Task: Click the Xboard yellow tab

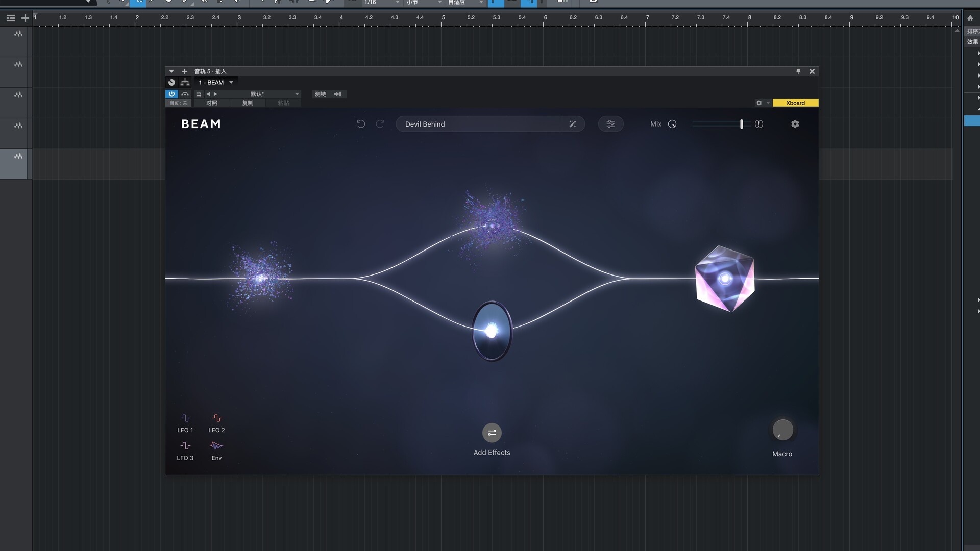Action: [795, 103]
